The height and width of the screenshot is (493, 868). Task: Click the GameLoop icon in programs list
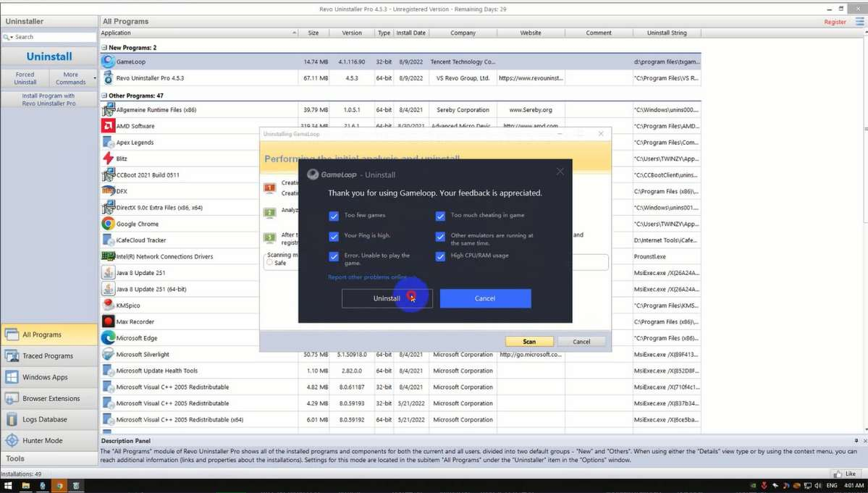pos(108,62)
